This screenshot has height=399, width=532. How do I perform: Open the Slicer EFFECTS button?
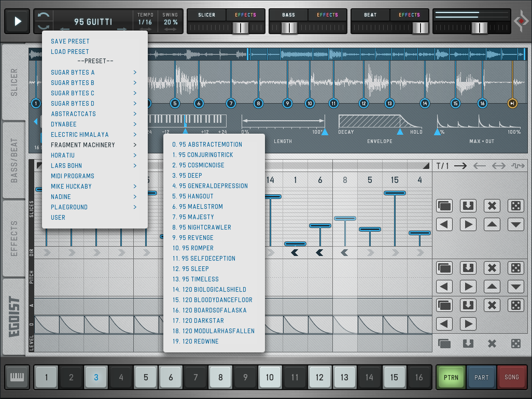[x=245, y=15]
